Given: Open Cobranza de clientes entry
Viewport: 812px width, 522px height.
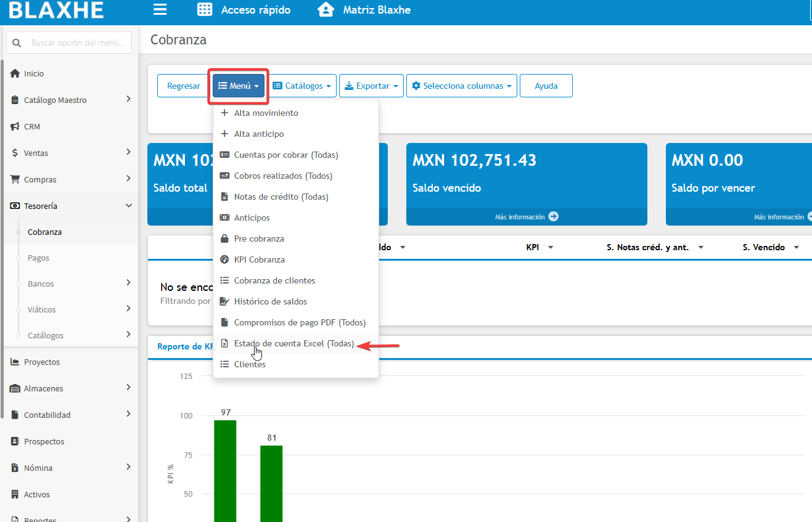Looking at the screenshot, I should [295, 281].
